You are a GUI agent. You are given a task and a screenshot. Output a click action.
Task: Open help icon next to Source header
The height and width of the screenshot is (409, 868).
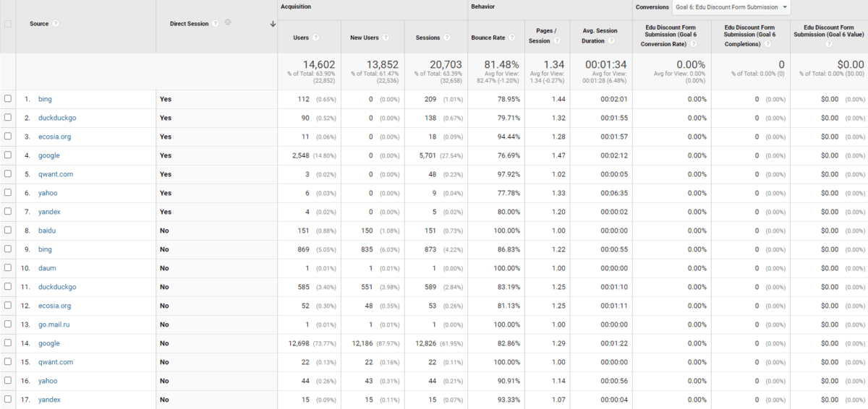coord(56,24)
